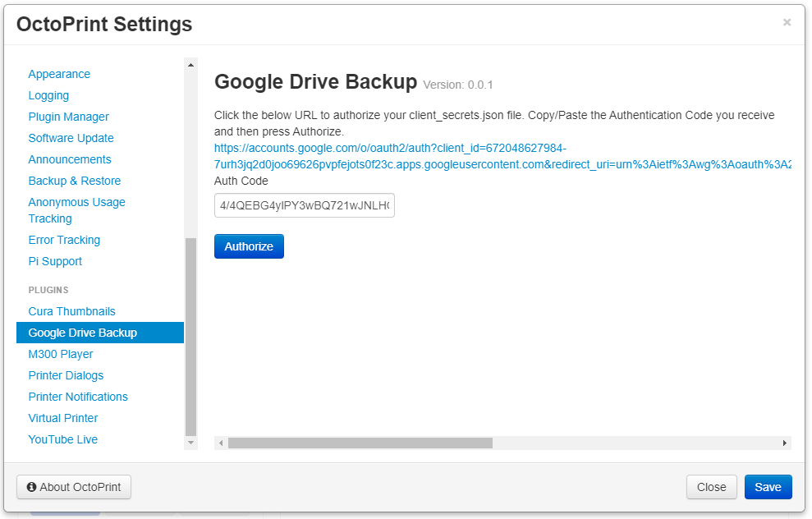The width and height of the screenshot is (812, 519).
Task: Click the PLUGINS section header
Action: [x=48, y=290]
